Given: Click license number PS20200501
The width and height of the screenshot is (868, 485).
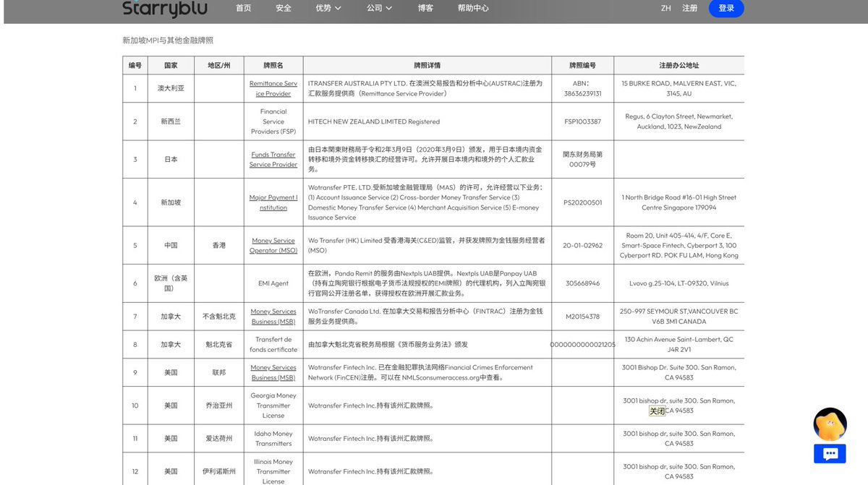Looking at the screenshot, I should tap(582, 202).
